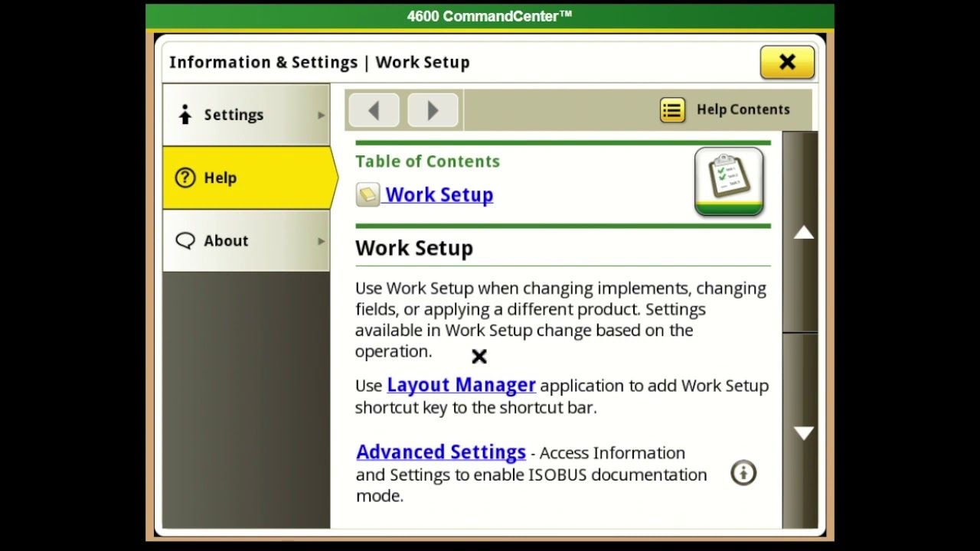Screen dimensions: 980x551
Task: Click the Work Setup clipboard icon
Action: click(729, 181)
